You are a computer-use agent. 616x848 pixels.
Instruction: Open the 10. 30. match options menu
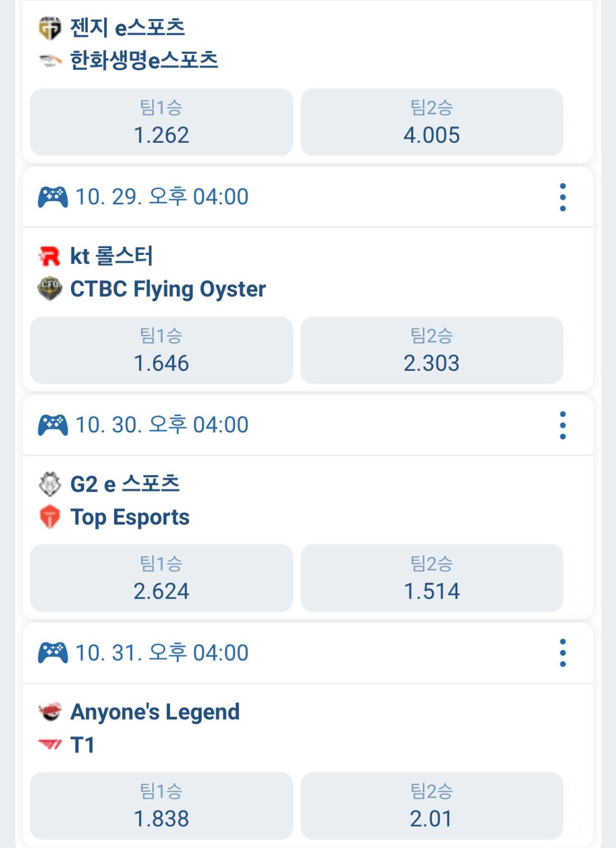click(562, 425)
